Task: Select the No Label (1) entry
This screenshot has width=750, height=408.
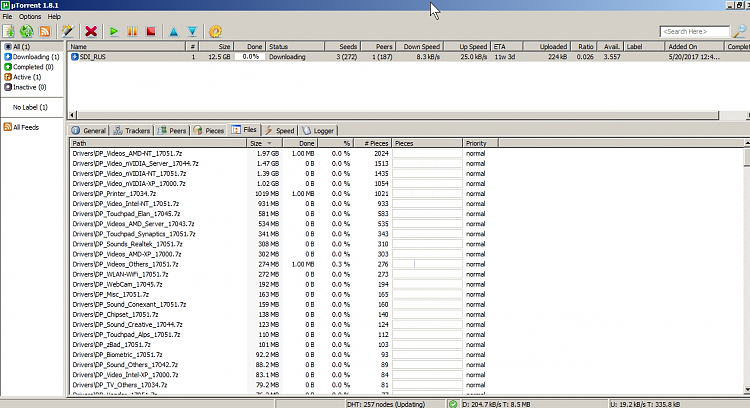Action: coord(30,107)
